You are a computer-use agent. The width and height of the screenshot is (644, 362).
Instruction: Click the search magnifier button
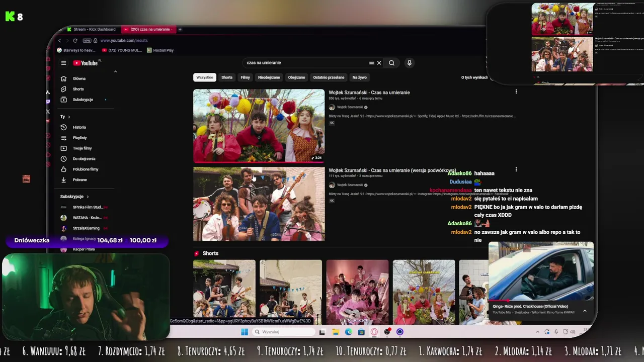391,63
